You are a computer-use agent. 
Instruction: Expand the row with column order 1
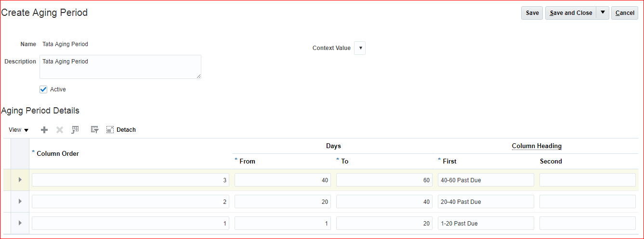click(x=20, y=223)
